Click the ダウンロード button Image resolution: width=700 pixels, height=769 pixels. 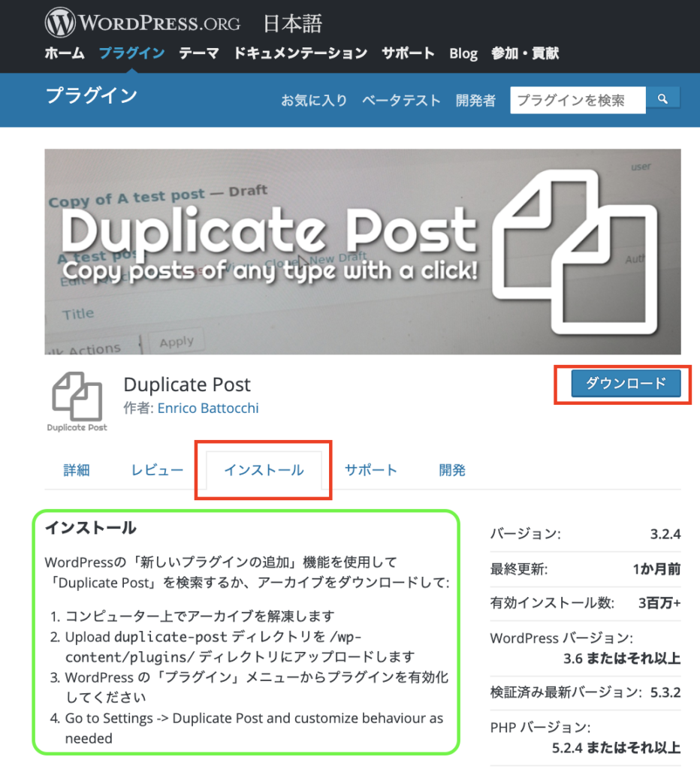point(626,383)
